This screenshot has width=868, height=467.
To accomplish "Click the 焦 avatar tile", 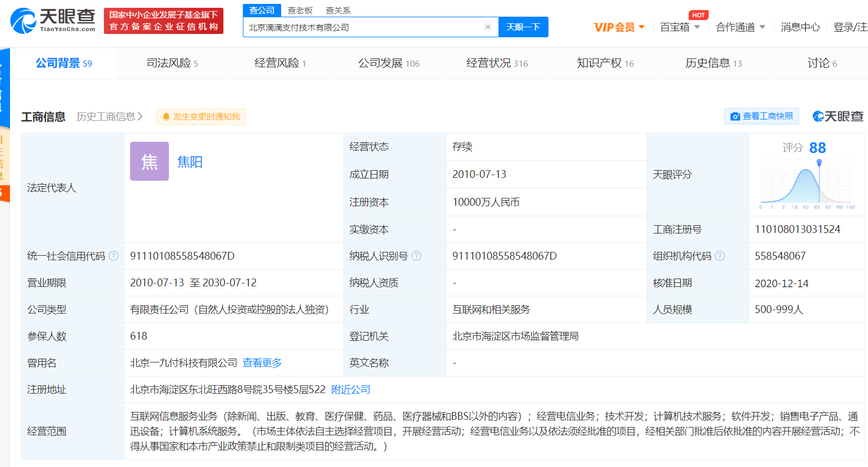I will pyautogui.click(x=149, y=161).
